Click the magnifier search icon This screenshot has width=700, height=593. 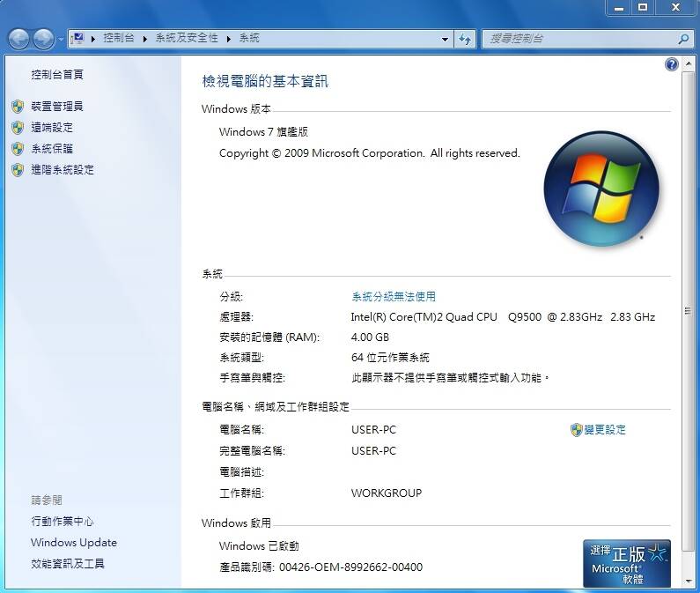683,39
